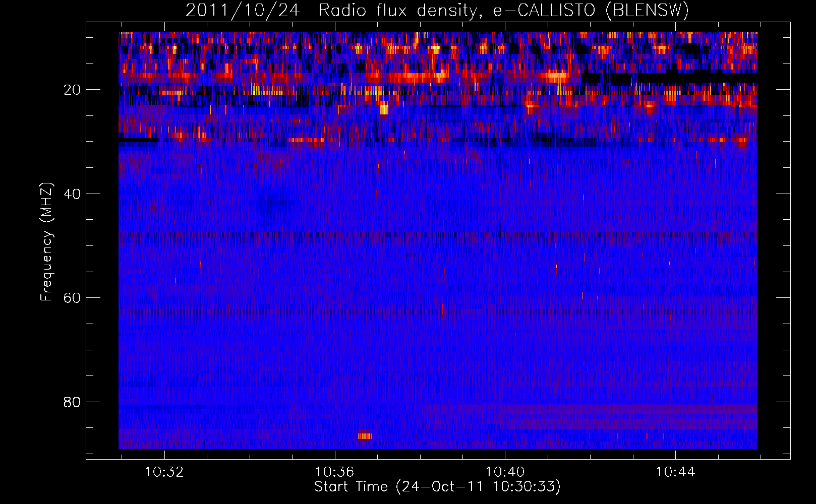Click the 'Frequency (MHZ)' axis label
Viewport: 816px width, 504px height.
[x=46, y=242]
